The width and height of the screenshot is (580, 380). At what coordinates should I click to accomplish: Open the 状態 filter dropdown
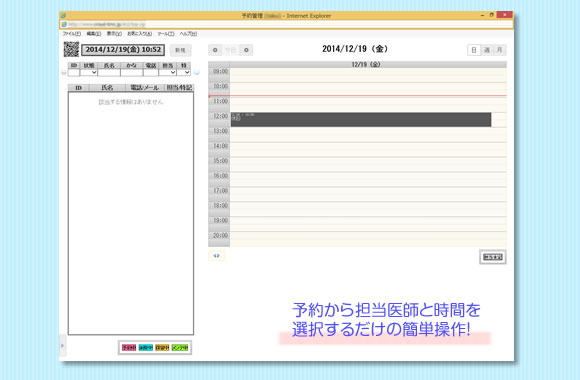[89, 73]
